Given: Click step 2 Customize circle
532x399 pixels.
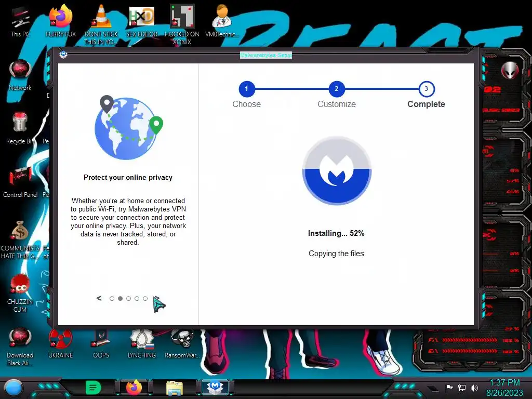Looking at the screenshot, I should tap(337, 89).
